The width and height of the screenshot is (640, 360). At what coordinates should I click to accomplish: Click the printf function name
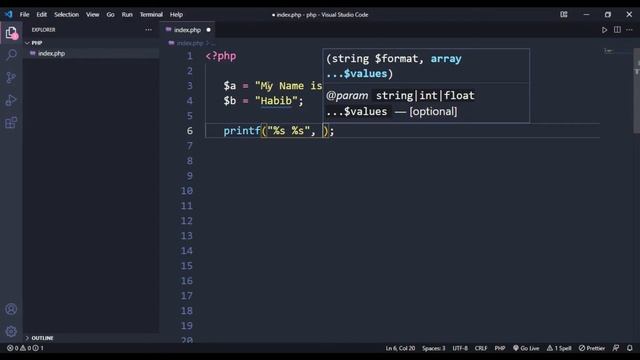(x=242, y=131)
